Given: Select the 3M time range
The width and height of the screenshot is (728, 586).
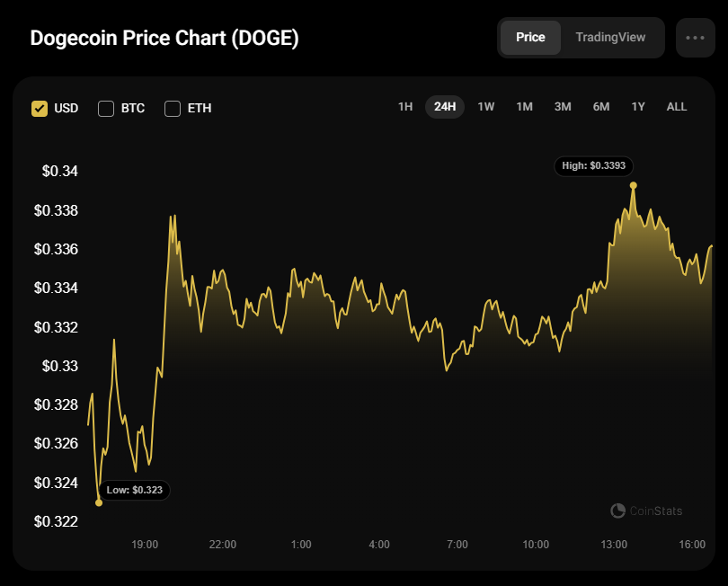Looking at the screenshot, I should click(x=563, y=107).
